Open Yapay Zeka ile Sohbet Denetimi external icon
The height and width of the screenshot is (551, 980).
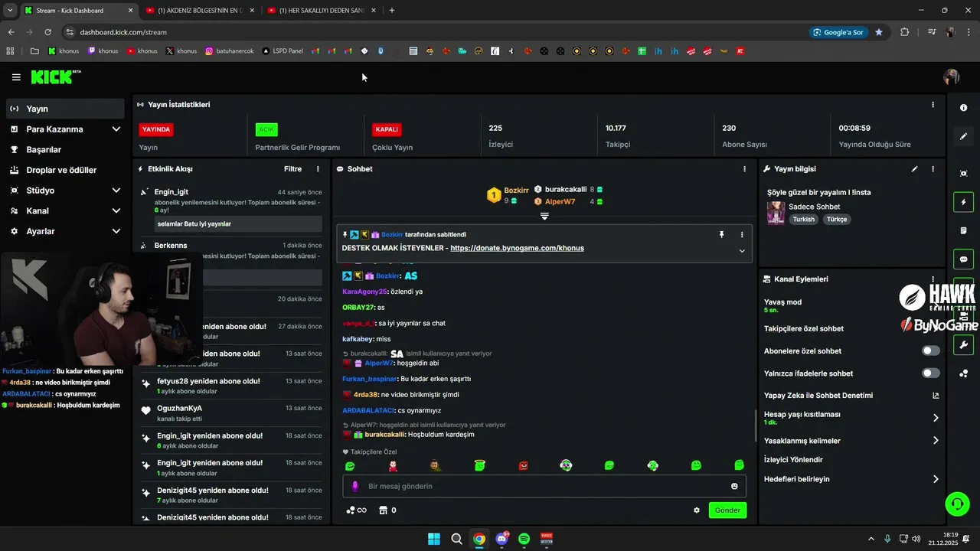pos(936,396)
